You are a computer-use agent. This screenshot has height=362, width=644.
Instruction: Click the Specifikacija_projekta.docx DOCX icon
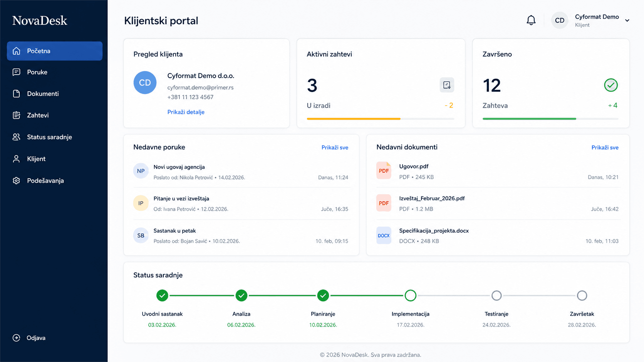384,235
